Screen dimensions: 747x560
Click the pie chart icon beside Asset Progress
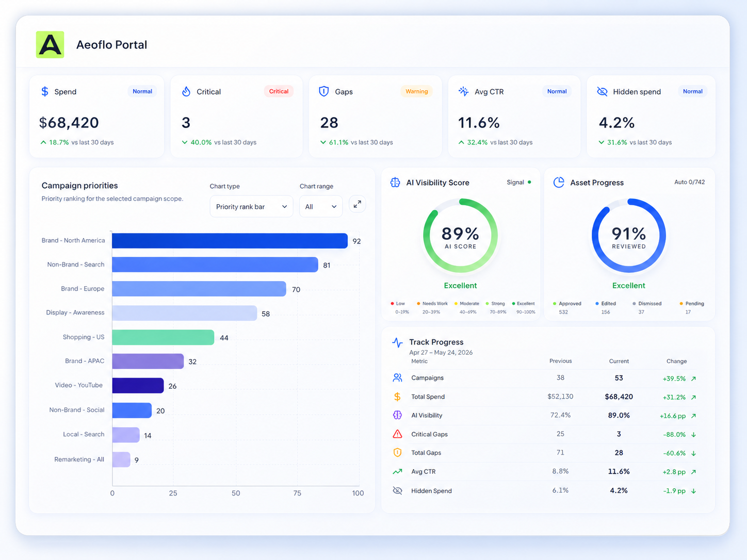click(x=559, y=183)
